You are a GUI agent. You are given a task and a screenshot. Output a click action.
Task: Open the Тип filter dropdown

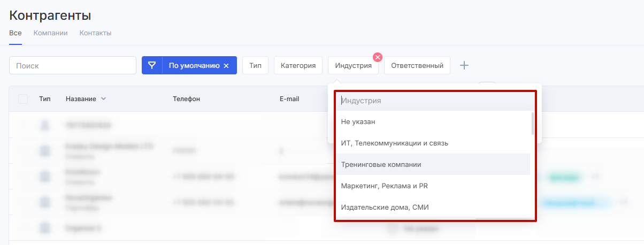click(255, 66)
